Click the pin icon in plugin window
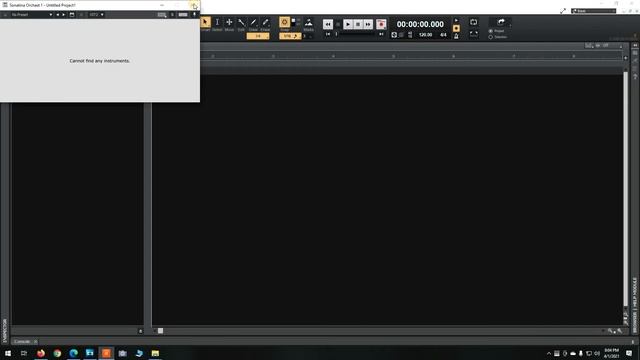 click(194, 15)
